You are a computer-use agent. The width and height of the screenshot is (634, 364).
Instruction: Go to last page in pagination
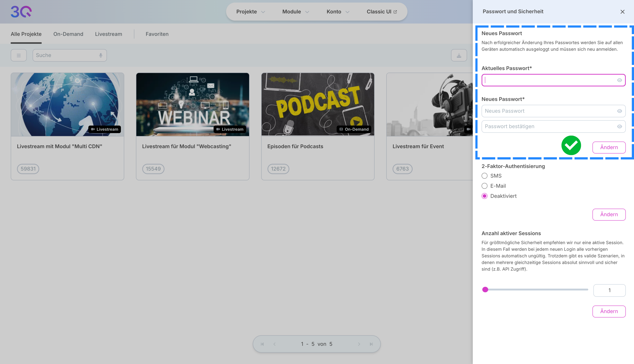pos(371,344)
